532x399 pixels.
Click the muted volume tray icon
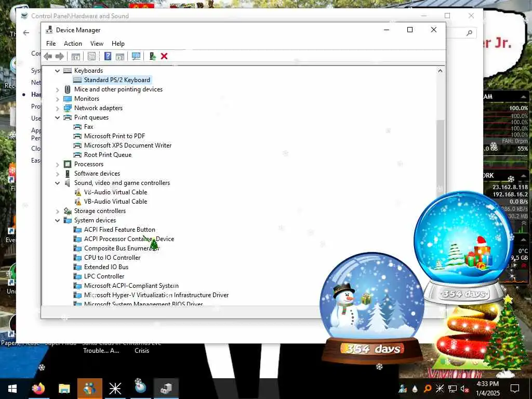(464, 389)
